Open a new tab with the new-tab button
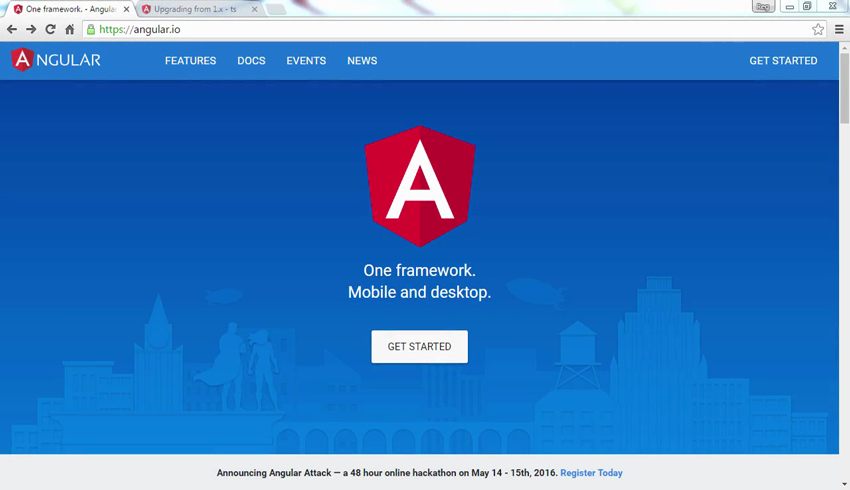Screen dimensions: 850x490 [x=276, y=9]
